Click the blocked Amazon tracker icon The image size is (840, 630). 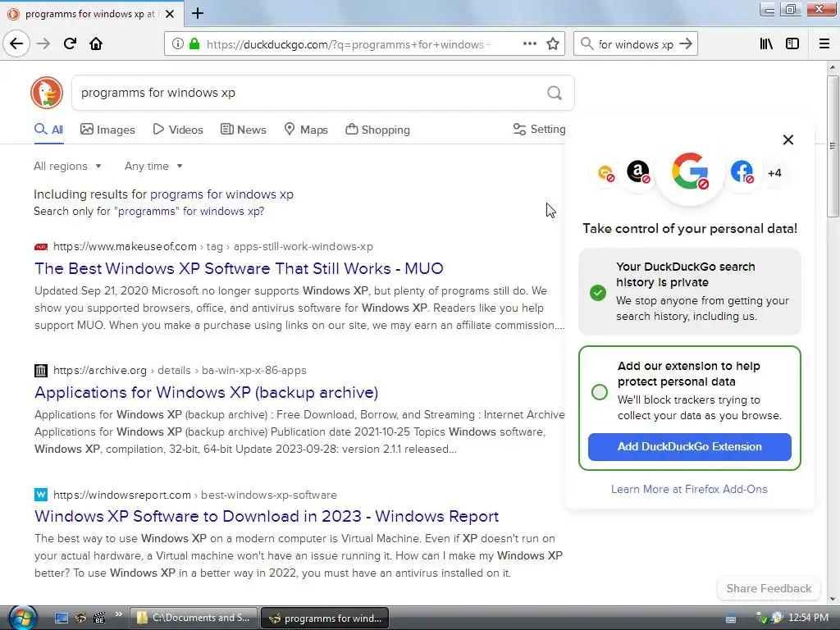[638, 172]
